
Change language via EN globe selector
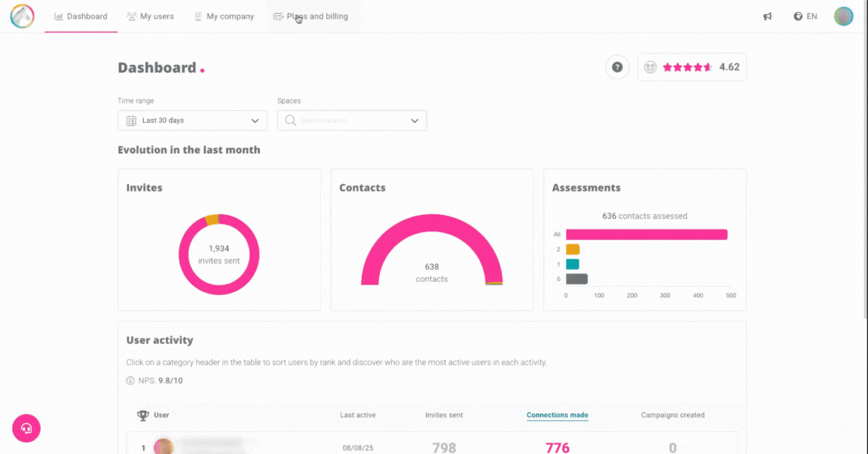(805, 17)
